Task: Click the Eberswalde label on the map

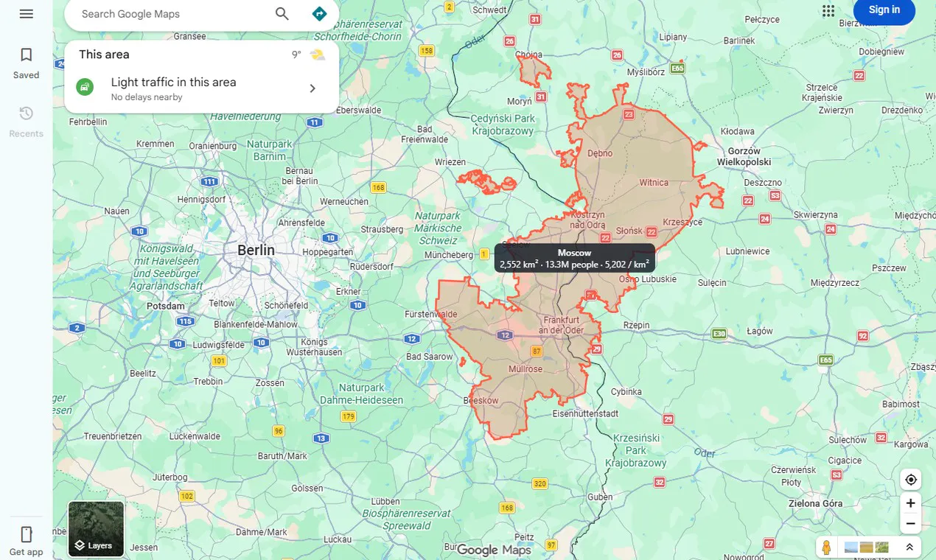Action: (x=358, y=110)
